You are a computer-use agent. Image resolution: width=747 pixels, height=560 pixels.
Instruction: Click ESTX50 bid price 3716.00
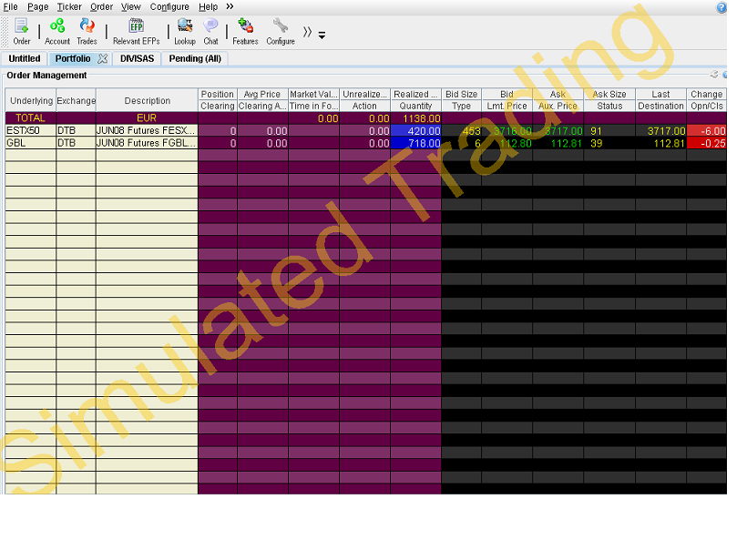(x=507, y=130)
